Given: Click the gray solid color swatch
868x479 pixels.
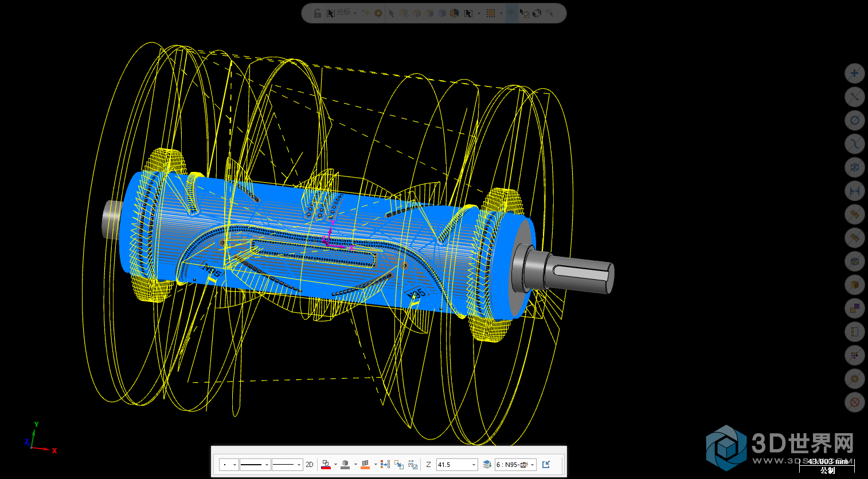Looking at the screenshot, I should [x=345, y=465].
